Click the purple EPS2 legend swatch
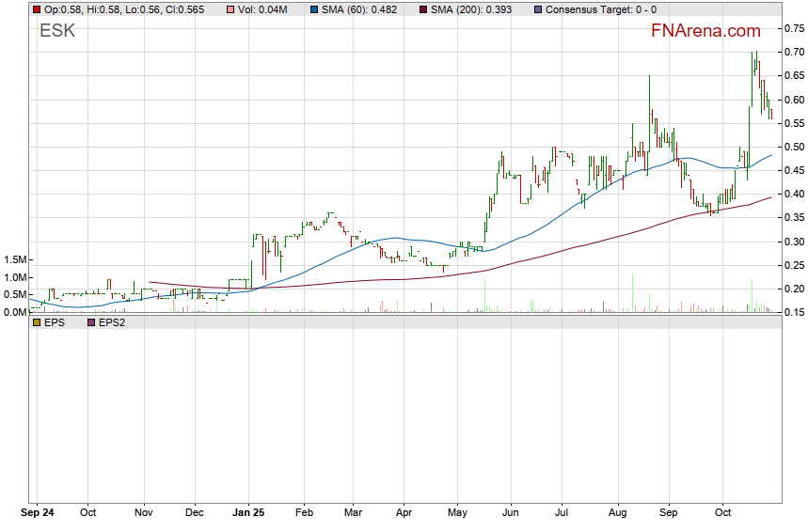Image resolution: width=808 pixels, height=532 pixels. click(x=91, y=322)
